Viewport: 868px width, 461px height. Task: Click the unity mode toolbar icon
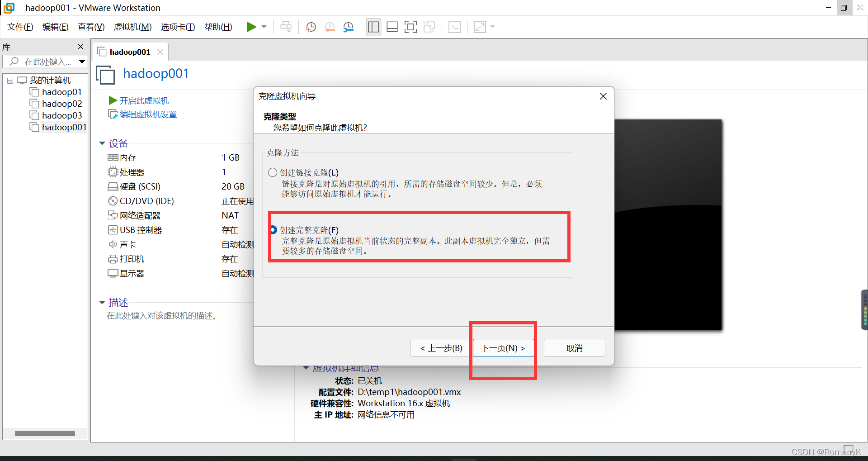[429, 27]
